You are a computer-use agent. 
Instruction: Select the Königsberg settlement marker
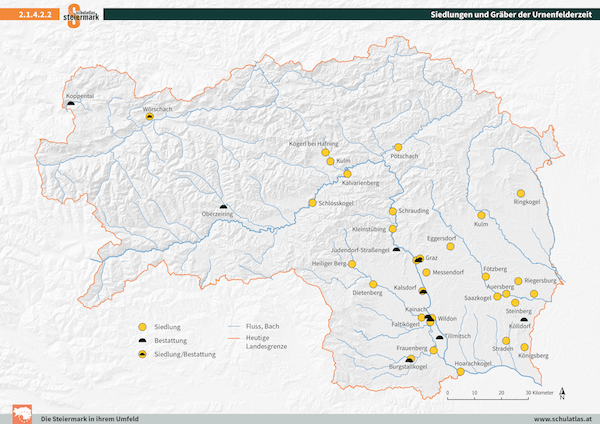[x=524, y=347]
